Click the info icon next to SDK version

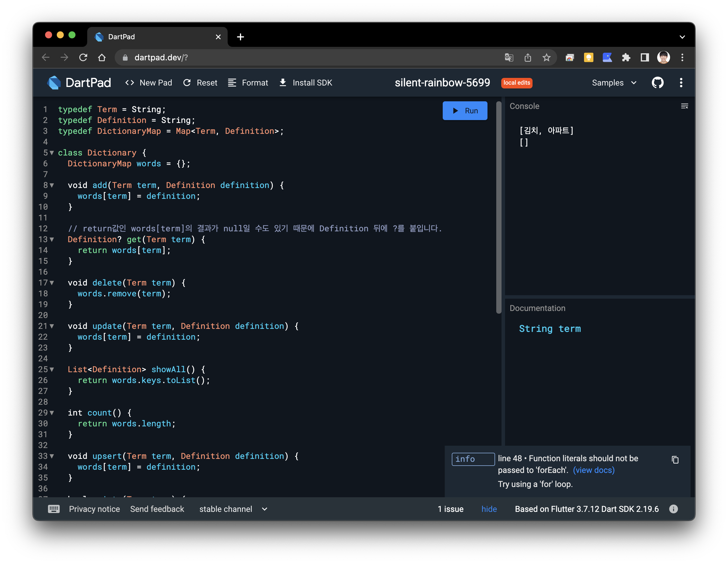[x=673, y=509]
